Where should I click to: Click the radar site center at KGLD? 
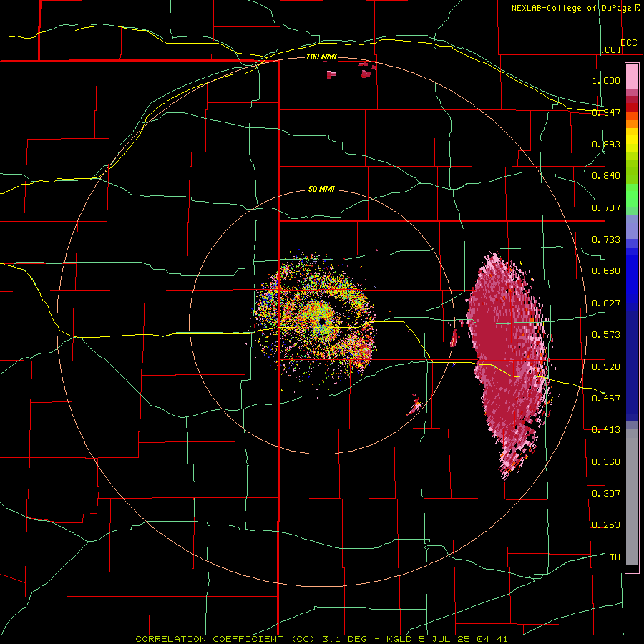[x=323, y=321]
